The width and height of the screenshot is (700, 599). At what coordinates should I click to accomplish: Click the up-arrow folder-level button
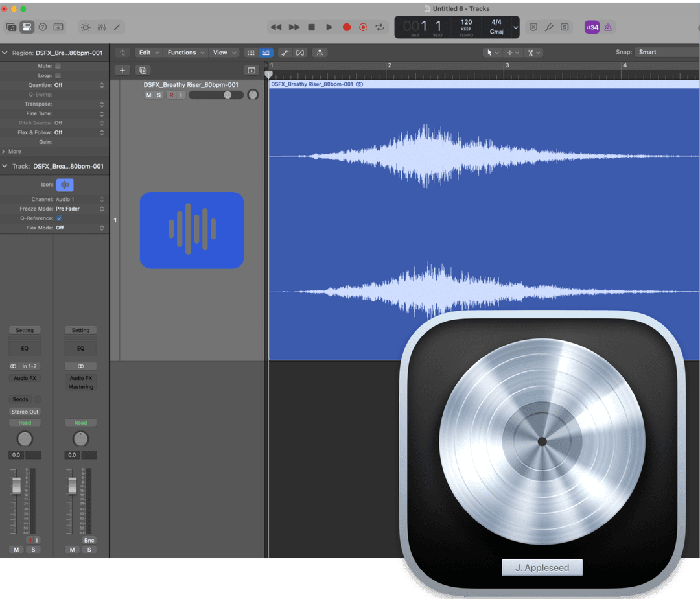click(x=122, y=53)
